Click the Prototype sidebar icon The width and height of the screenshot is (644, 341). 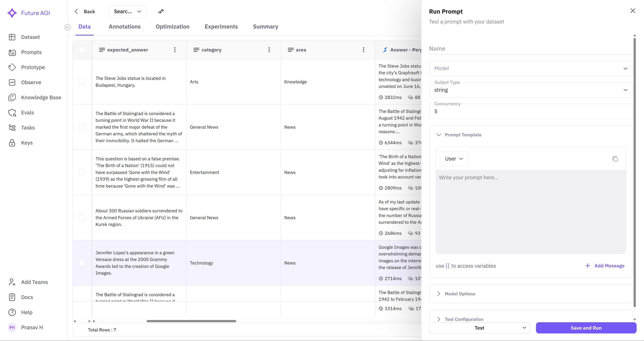[x=12, y=67]
